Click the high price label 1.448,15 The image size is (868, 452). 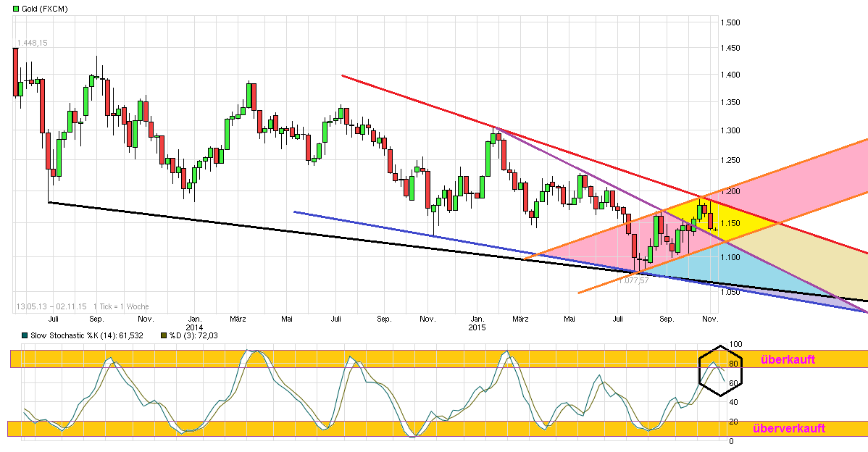tap(34, 43)
